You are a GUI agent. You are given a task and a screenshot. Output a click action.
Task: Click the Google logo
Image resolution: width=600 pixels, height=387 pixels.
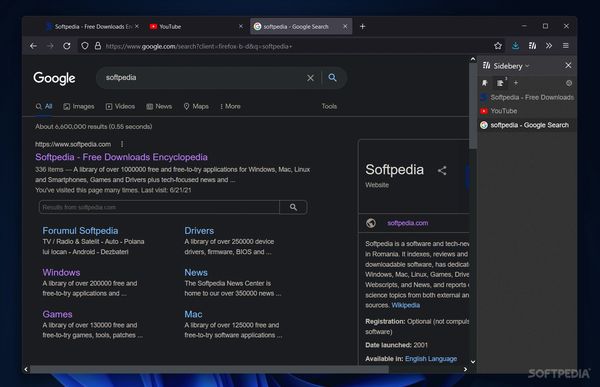point(54,78)
